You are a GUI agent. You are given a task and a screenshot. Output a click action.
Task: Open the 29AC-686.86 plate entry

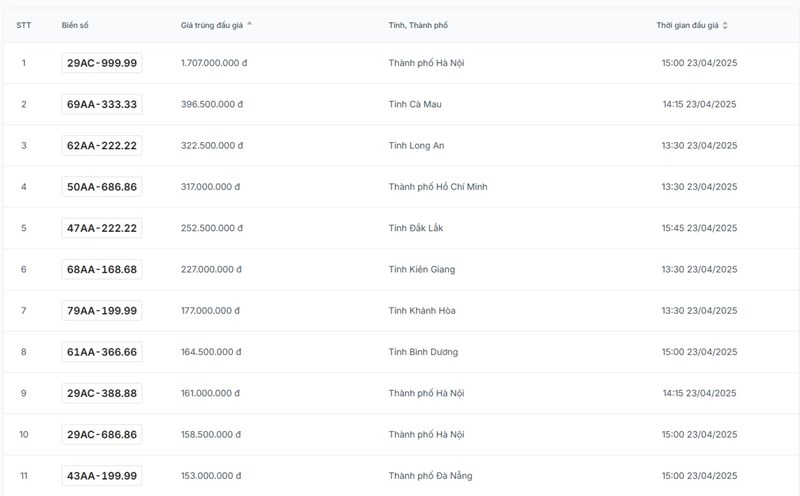102,434
